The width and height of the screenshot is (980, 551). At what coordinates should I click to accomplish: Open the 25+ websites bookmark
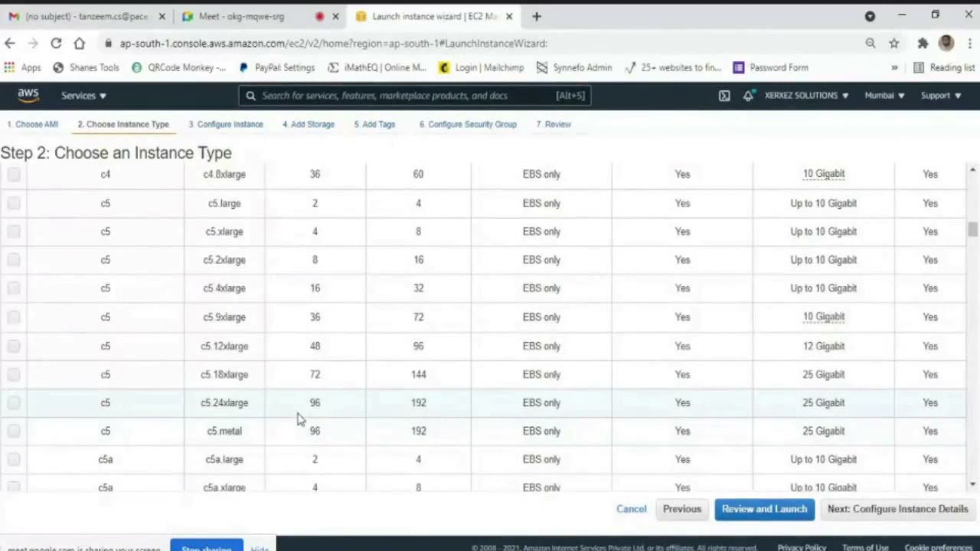pos(673,67)
